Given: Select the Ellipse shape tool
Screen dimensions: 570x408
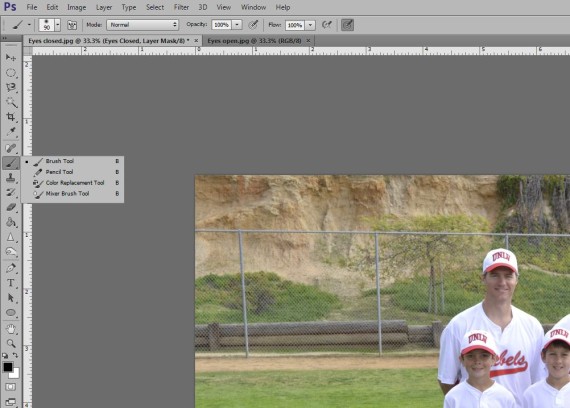Looking at the screenshot, I should pyautogui.click(x=11, y=313).
